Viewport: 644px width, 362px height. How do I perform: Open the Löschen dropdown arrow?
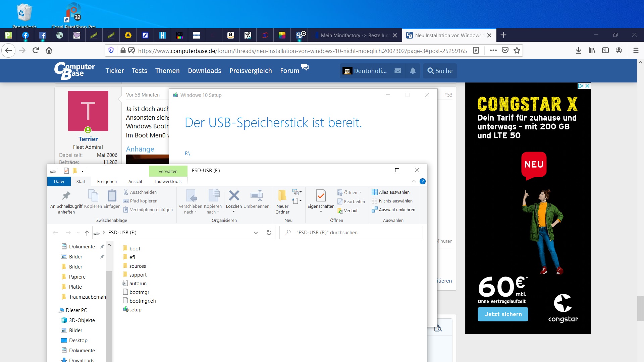tap(234, 212)
